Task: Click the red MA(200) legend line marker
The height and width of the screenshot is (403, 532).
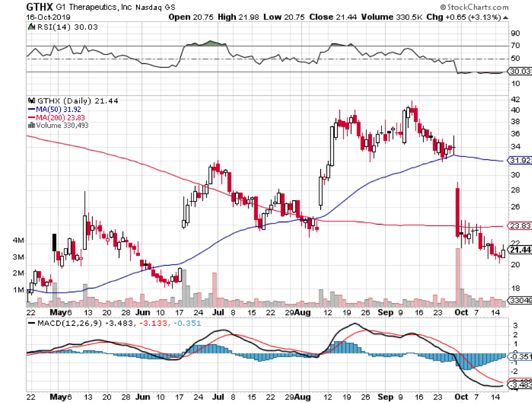Action: click(32, 118)
